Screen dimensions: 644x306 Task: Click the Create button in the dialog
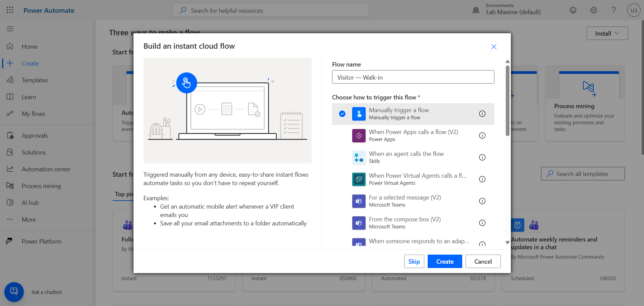(445, 261)
